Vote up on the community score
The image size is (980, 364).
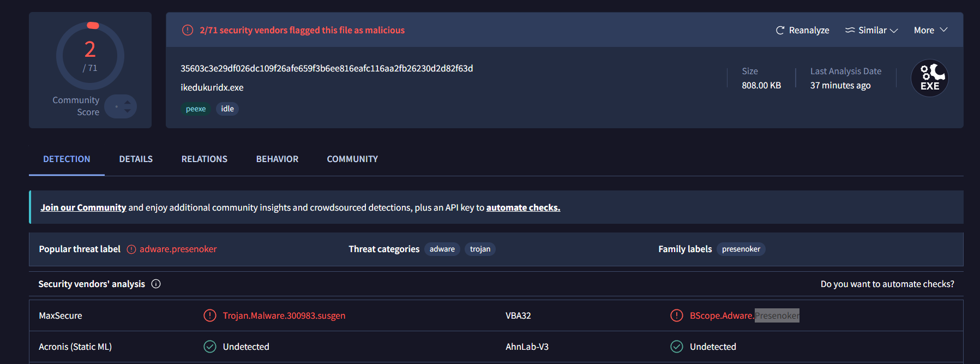point(128,102)
